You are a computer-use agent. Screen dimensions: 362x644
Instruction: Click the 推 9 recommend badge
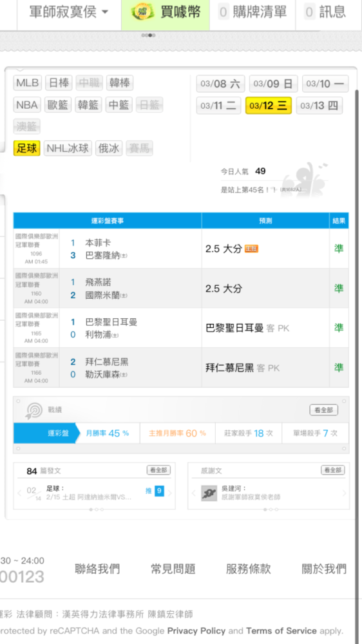point(155,491)
